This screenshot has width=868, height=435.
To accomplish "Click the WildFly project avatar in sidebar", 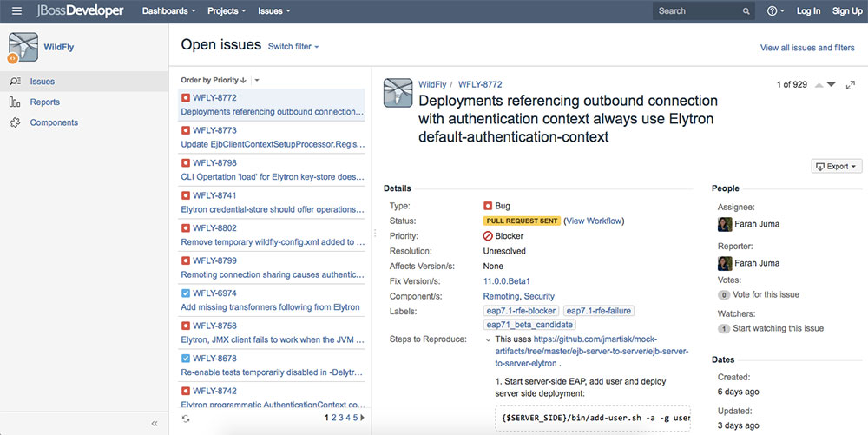I will 23,47.
